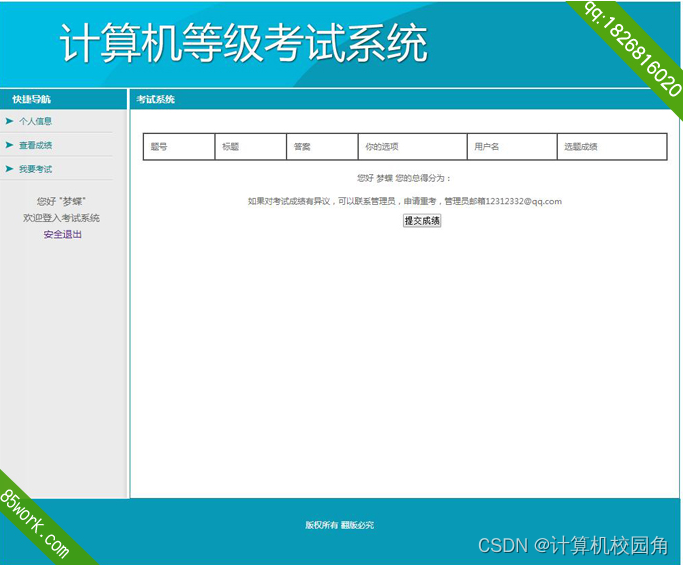Open the 查看成绩 sidebar link

pos(35,145)
